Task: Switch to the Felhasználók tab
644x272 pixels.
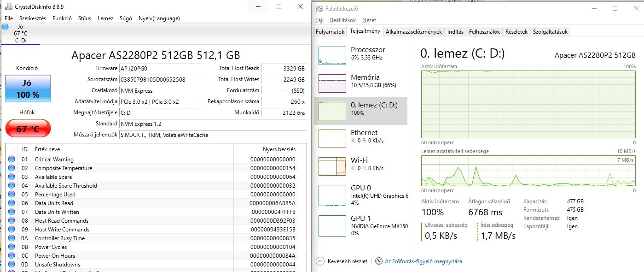Action: [484, 32]
